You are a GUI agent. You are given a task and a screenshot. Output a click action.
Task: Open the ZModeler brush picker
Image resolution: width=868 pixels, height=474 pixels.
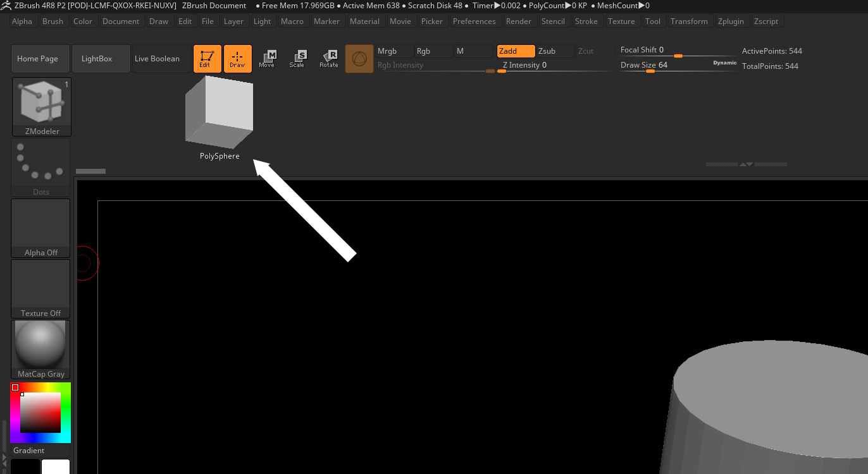pos(42,107)
